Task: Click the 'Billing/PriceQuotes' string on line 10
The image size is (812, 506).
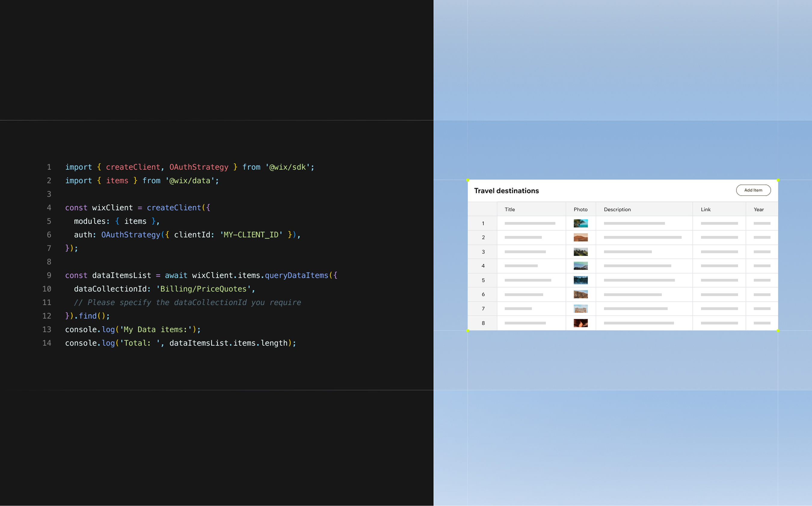Action: click(203, 289)
